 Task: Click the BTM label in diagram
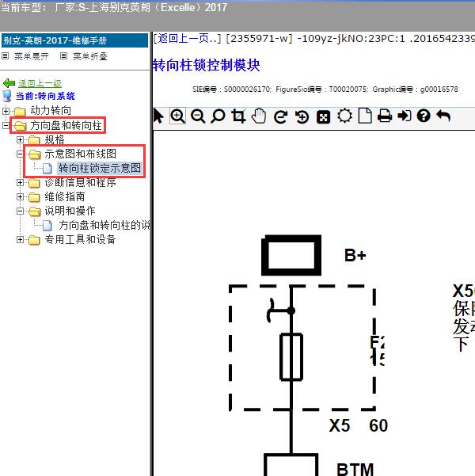tap(355, 470)
